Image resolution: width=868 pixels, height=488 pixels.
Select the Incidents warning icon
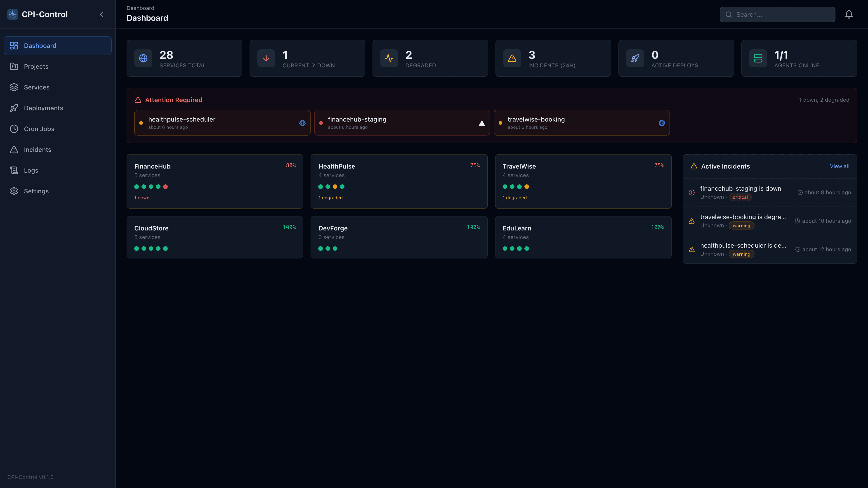click(x=14, y=149)
